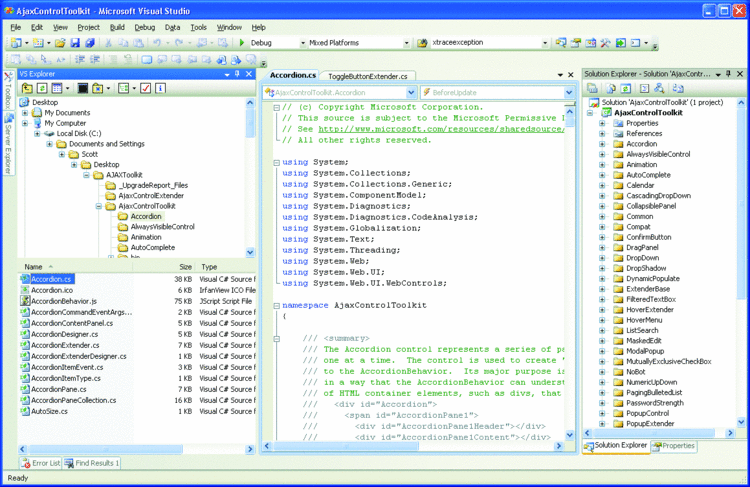This screenshot has width=750, height=487.
Task: Open the Mixed Platforms dropdown
Action: tap(406, 43)
